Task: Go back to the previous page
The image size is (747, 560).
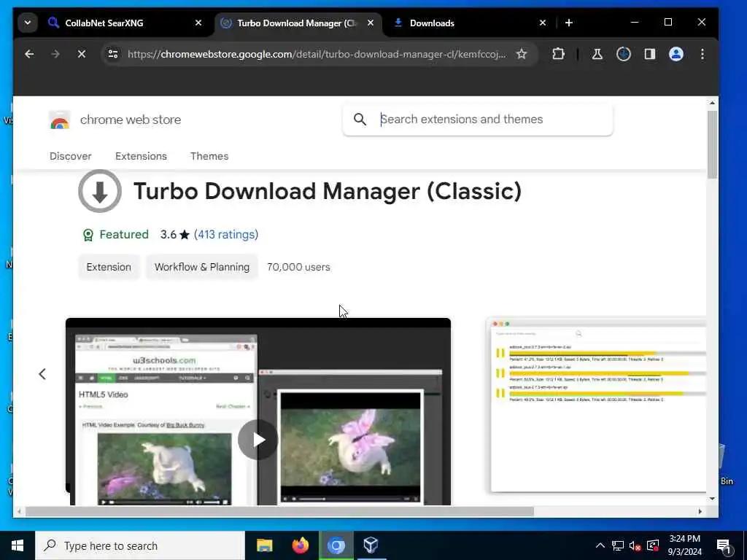Action: click(x=29, y=54)
